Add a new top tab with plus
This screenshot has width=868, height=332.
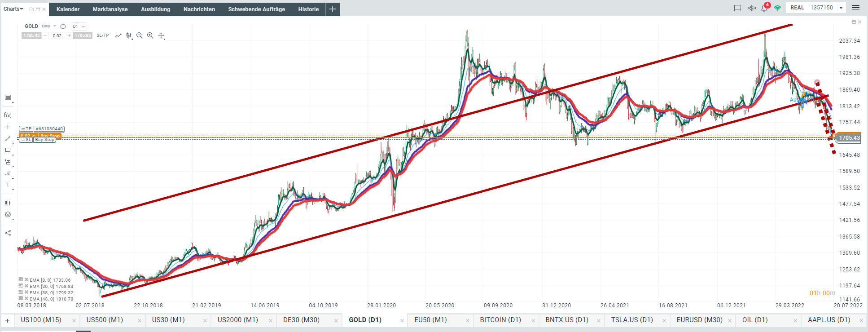[333, 9]
